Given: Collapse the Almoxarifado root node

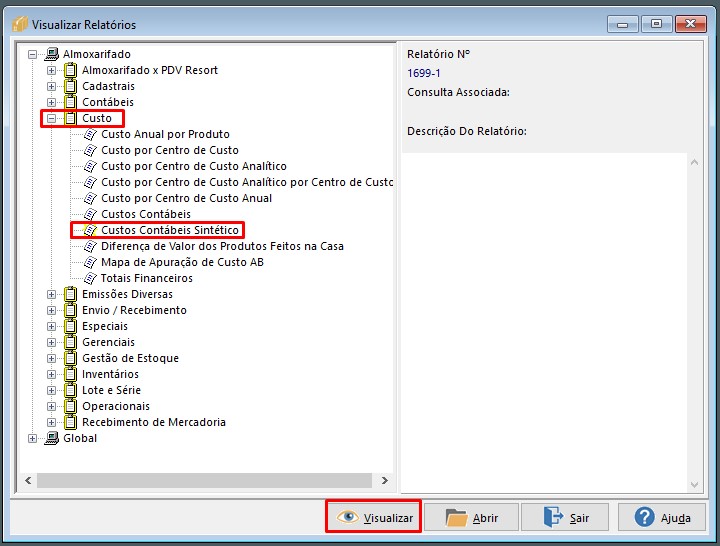Looking at the screenshot, I should (32, 55).
